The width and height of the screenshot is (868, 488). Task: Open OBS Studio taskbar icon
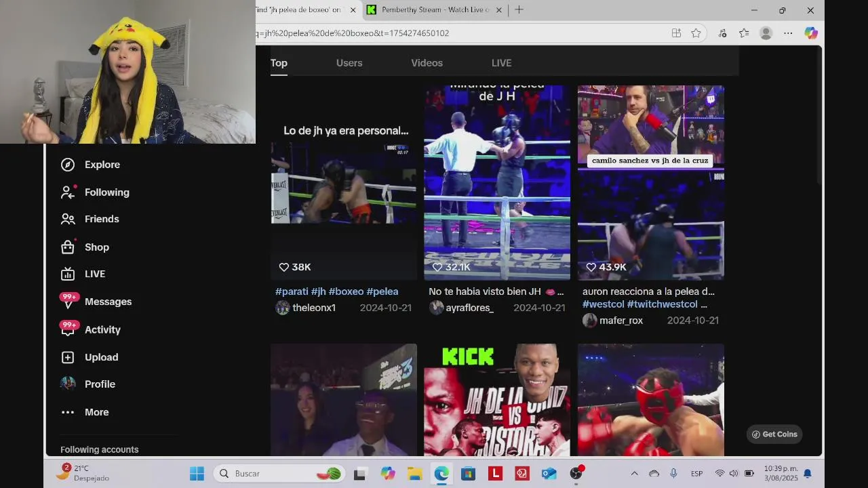click(576, 474)
